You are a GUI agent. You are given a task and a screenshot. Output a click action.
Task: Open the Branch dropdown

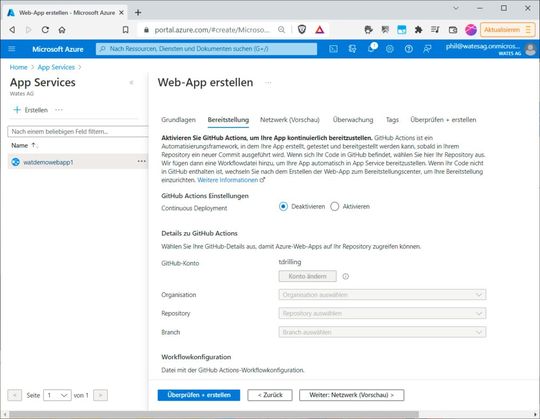pos(382,332)
